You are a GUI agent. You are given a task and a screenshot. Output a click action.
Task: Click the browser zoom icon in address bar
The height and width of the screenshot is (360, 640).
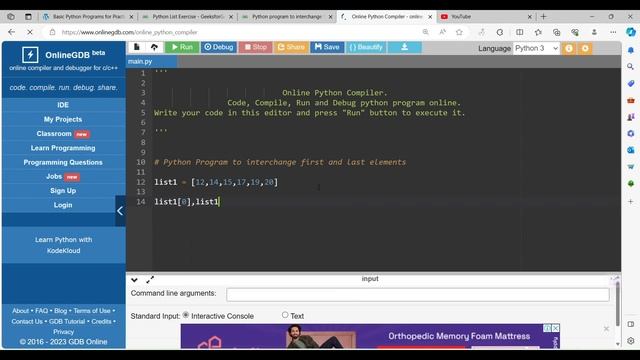pos(425,32)
